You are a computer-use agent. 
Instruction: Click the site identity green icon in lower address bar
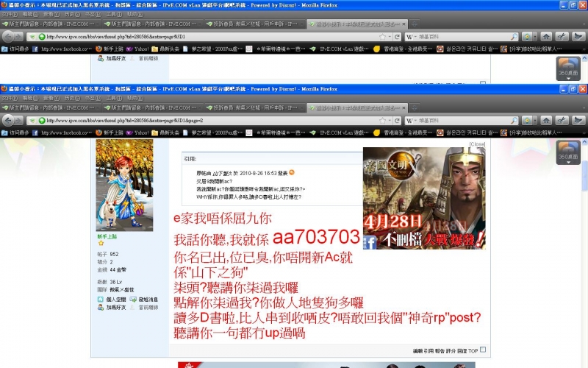[42, 121]
